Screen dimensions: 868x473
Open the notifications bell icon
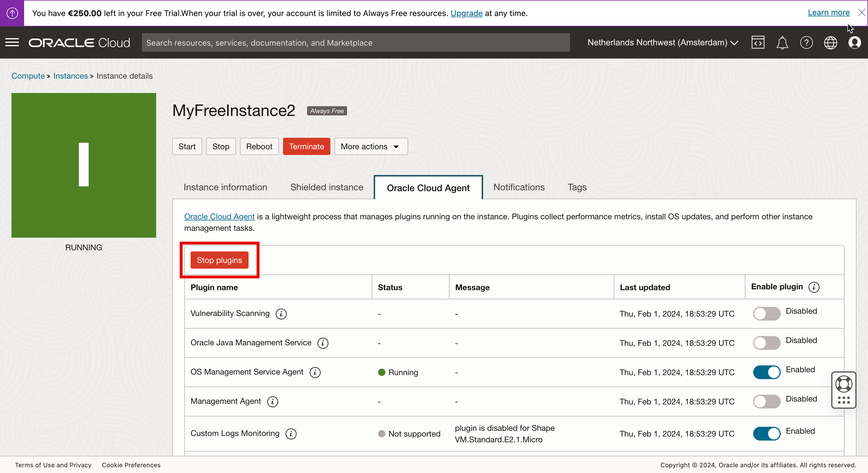click(782, 43)
